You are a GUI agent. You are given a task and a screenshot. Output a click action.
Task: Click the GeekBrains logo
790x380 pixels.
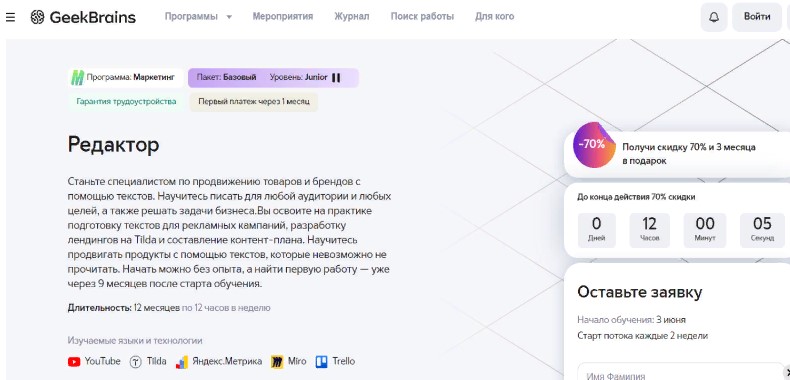pyautogui.click(x=83, y=17)
